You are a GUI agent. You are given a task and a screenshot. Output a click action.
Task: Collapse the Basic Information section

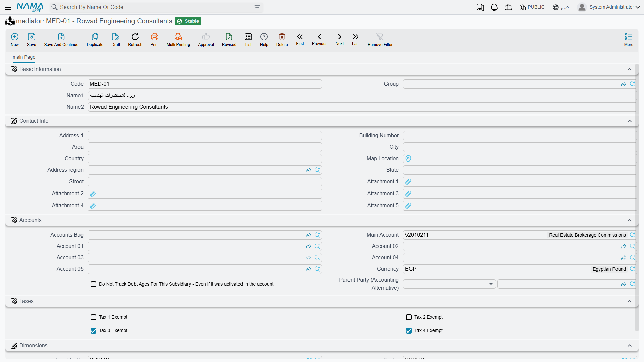pos(630,69)
